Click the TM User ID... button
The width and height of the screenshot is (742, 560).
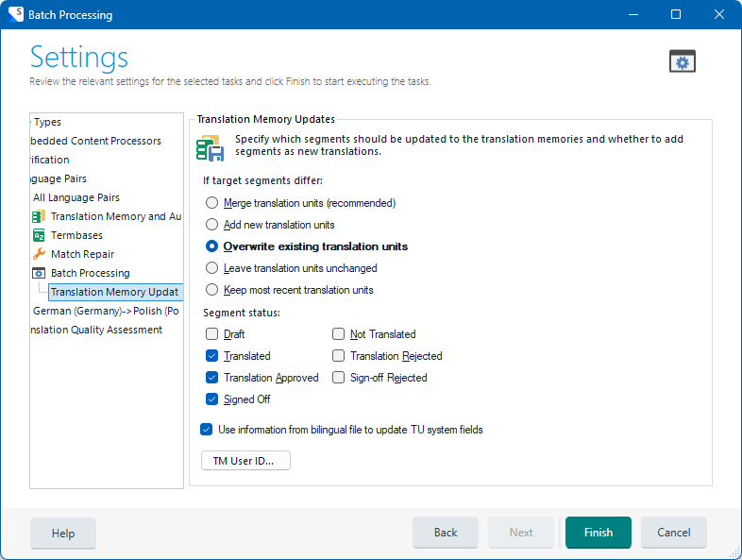(x=245, y=461)
